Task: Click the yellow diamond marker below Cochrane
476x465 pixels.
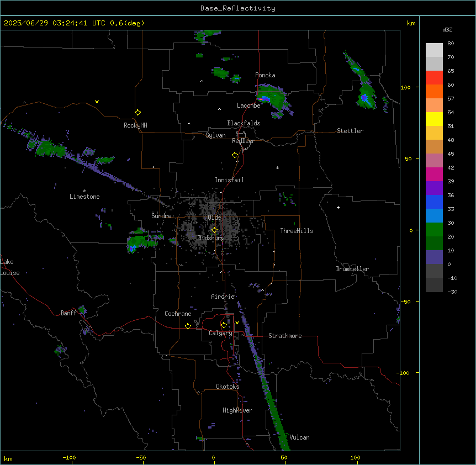Action: [188, 326]
